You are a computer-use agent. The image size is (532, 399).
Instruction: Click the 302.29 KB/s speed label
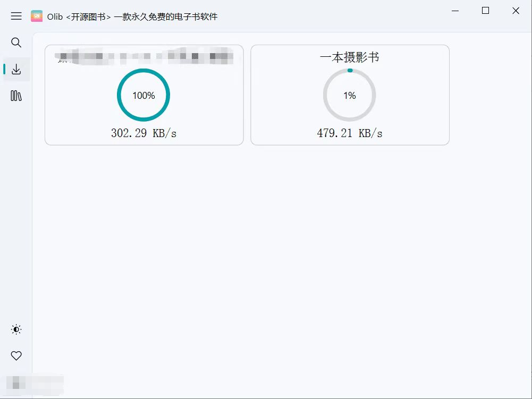[x=143, y=133]
